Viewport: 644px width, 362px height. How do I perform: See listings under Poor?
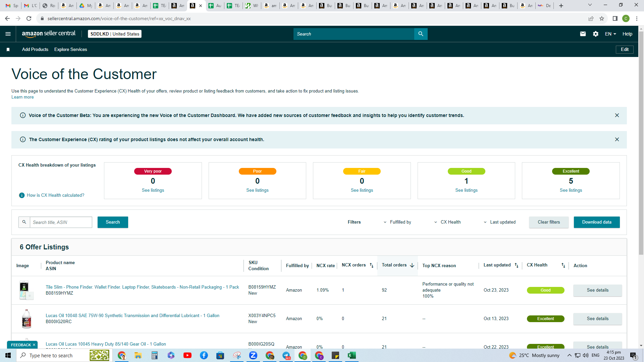(257, 190)
